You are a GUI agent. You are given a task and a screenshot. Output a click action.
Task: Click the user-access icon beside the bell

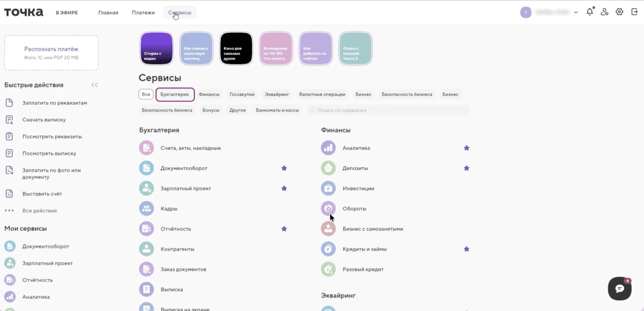[x=604, y=12]
